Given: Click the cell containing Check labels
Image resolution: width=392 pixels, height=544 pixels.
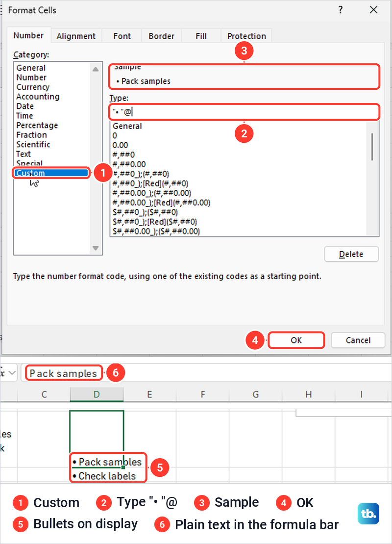Looking at the screenshot, I should pos(97,476).
